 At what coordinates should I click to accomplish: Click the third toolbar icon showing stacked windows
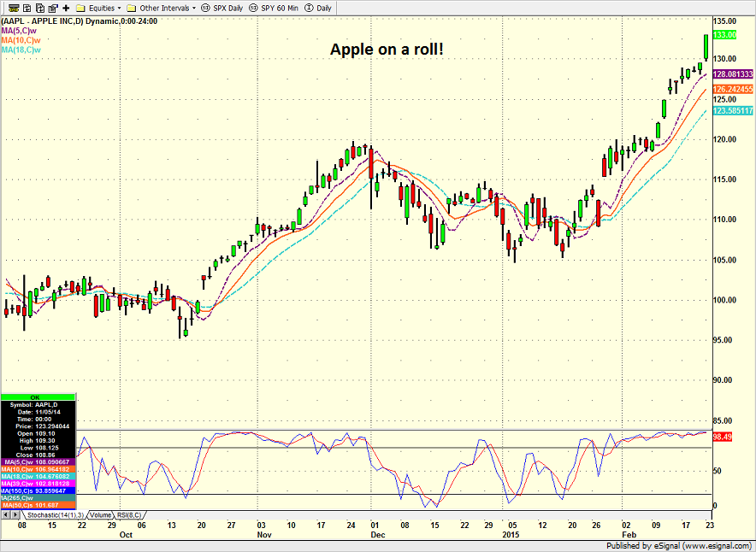(40, 9)
